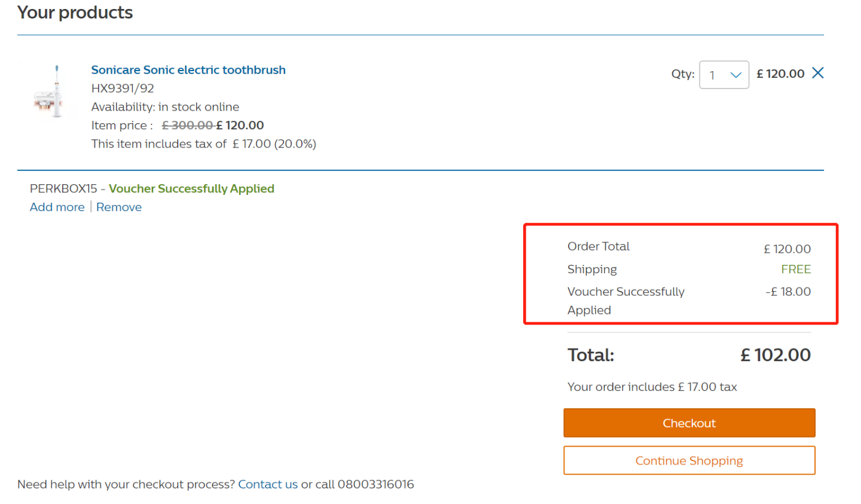Click the £ 102.00 total amount
The height and width of the screenshot is (504, 861).
[775, 355]
